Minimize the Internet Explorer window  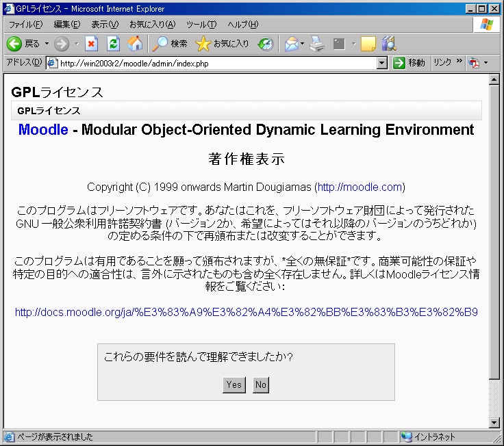tap(470, 9)
